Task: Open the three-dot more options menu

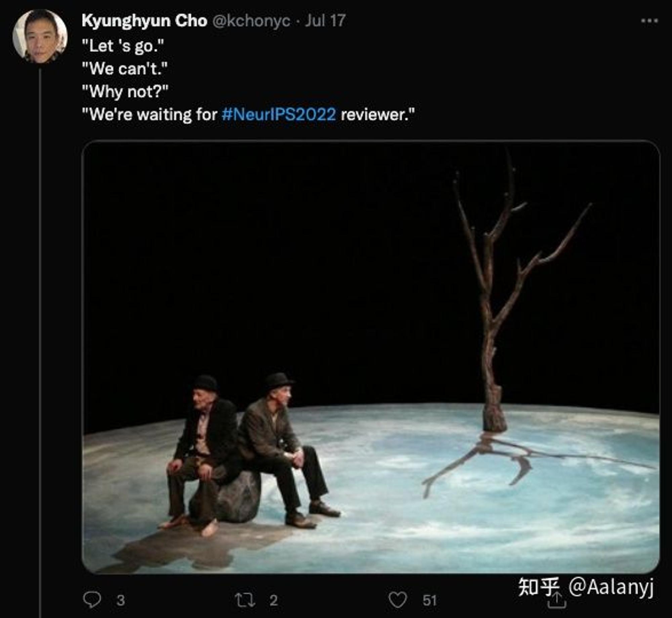Action: click(649, 21)
